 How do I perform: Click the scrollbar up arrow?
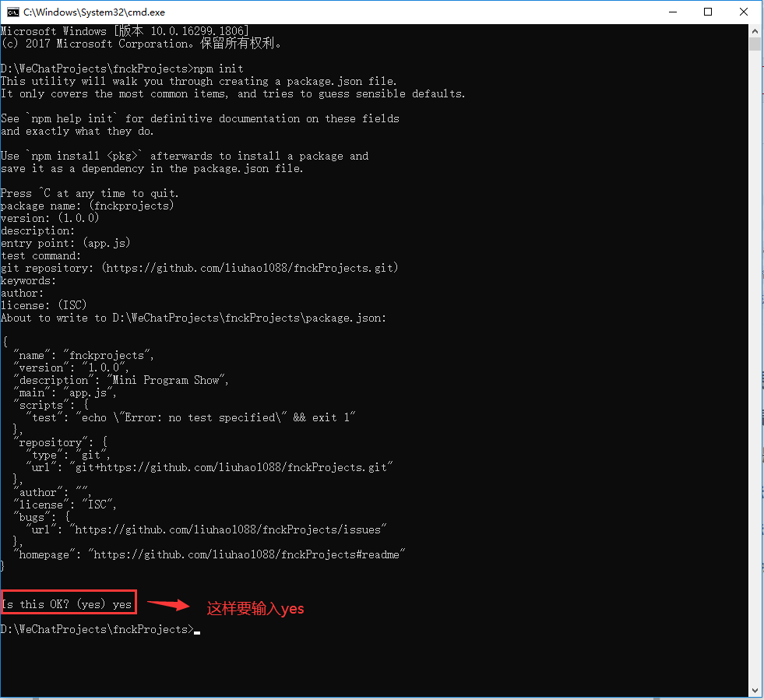(x=755, y=30)
